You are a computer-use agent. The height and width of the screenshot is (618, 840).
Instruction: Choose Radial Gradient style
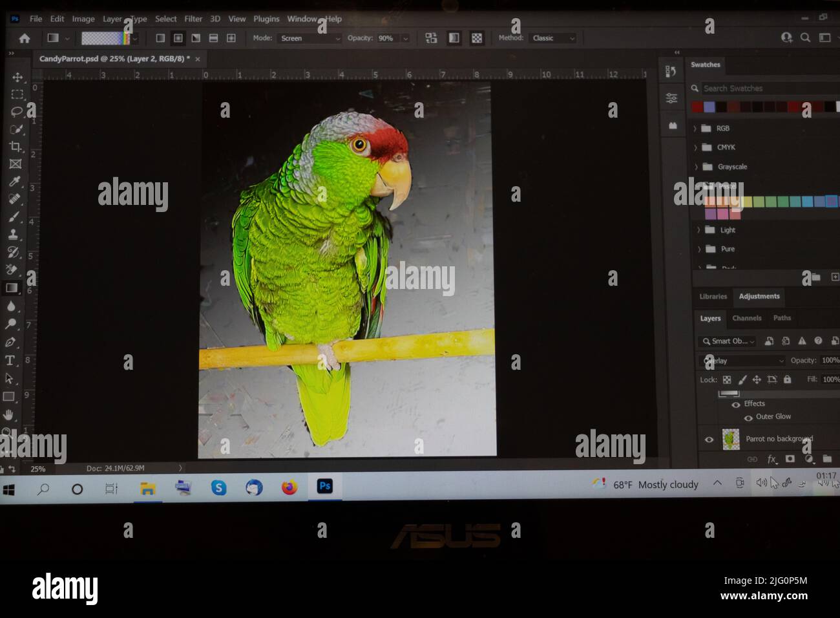tap(178, 38)
